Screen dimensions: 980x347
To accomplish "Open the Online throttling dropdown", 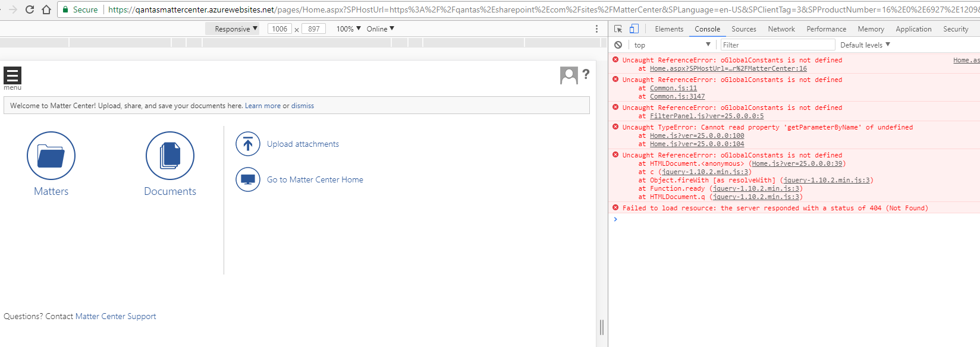I will (381, 29).
